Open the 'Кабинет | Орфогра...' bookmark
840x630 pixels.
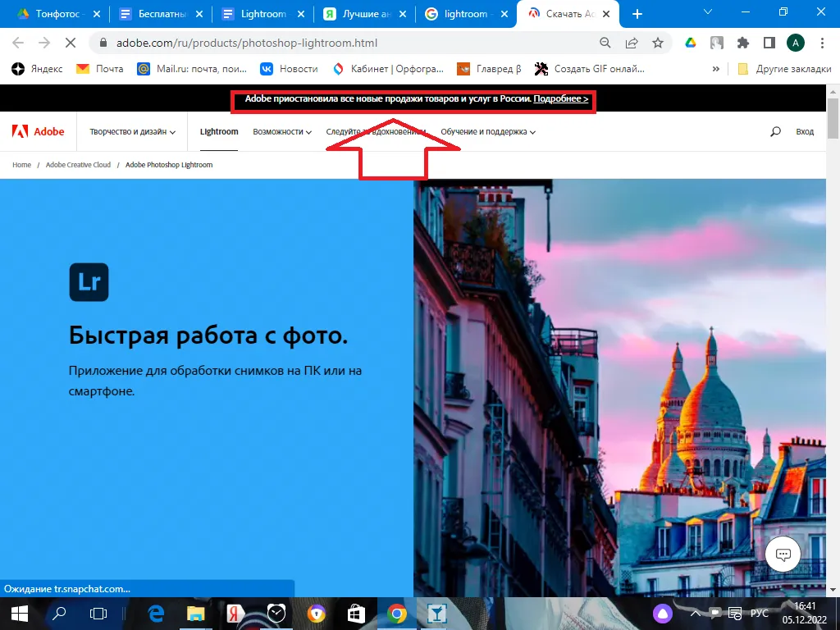coord(388,69)
